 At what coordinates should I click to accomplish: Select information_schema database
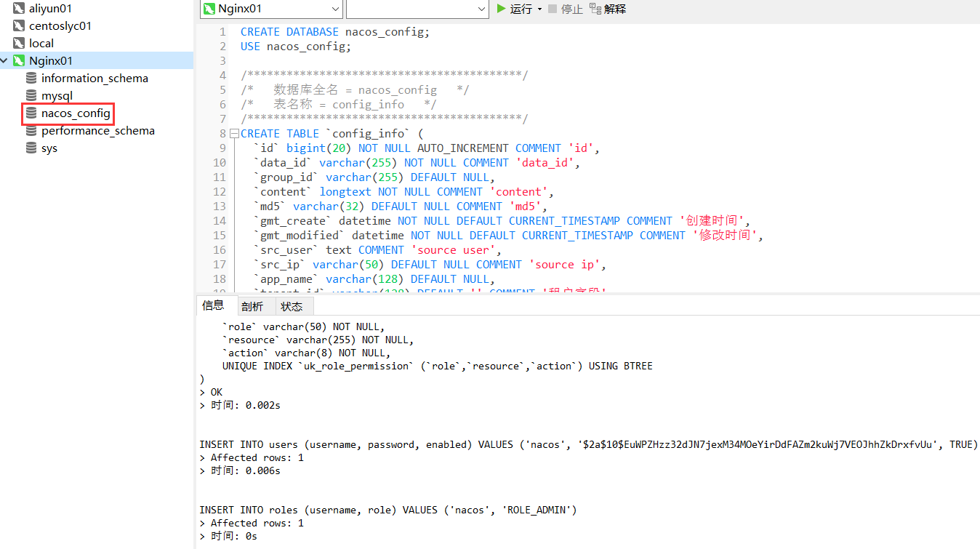(x=95, y=79)
